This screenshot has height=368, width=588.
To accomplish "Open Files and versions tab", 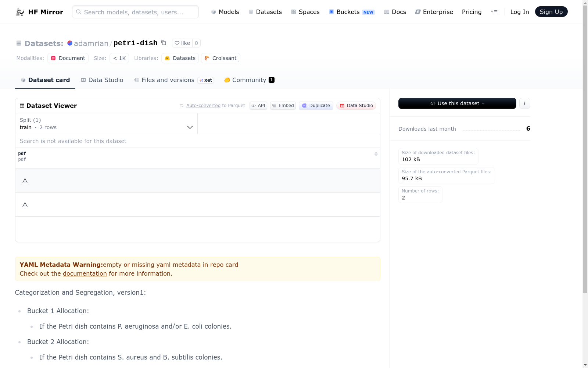I will (174, 80).
